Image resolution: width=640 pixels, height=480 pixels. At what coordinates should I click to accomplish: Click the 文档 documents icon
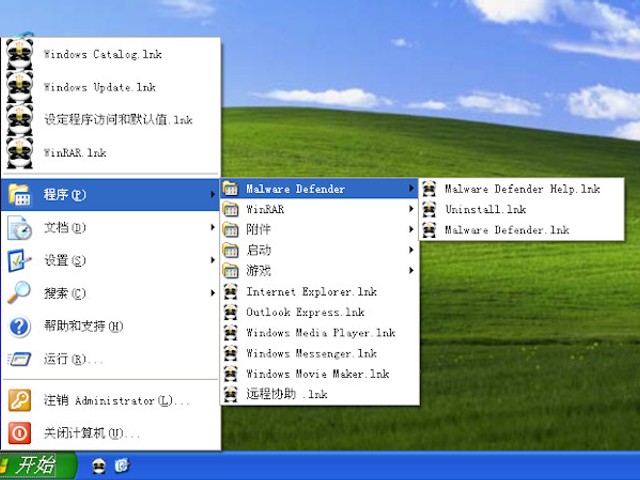(x=19, y=227)
